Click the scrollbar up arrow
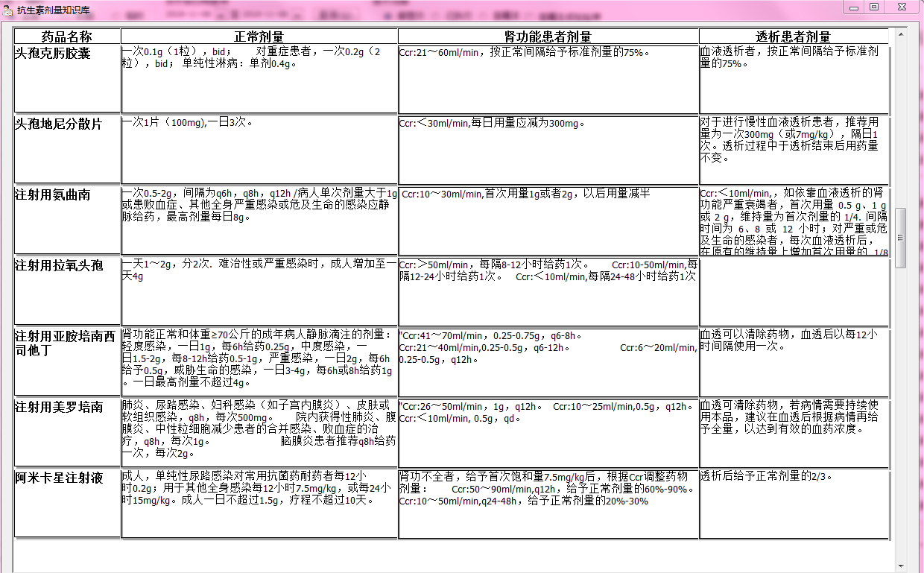Image resolution: width=924 pixels, height=573 pixels. [x=900, y=34]
